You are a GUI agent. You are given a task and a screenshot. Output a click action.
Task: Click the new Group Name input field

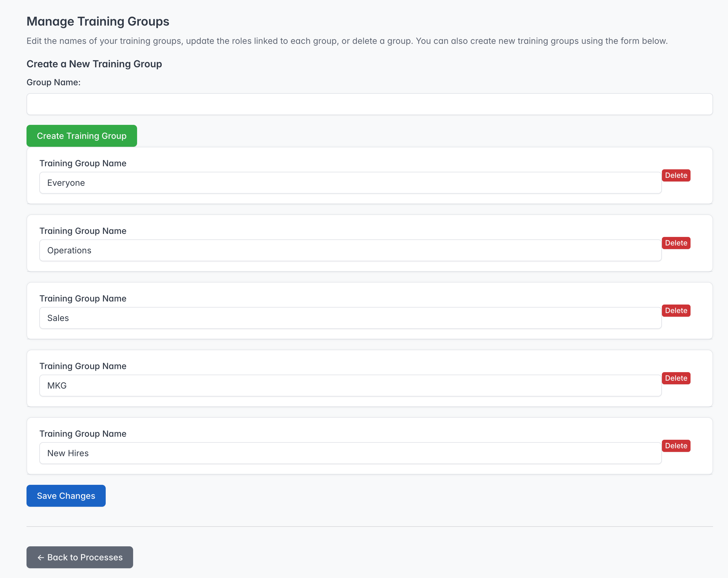[x=369, y=104]
